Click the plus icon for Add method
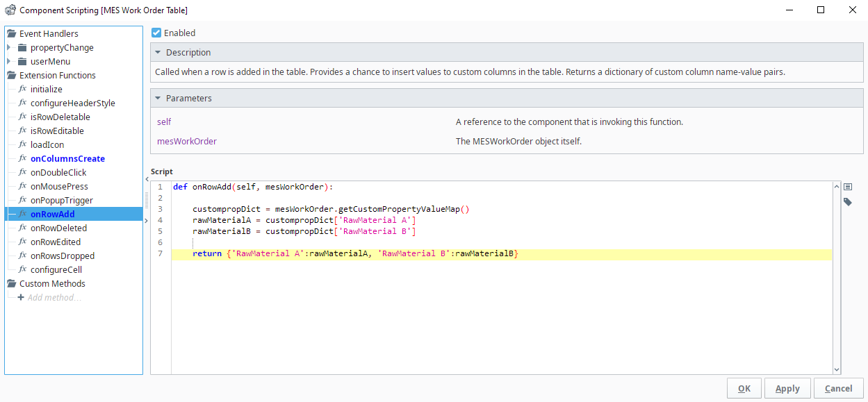This screenshot has width=868, height=402. coord(21,297)
